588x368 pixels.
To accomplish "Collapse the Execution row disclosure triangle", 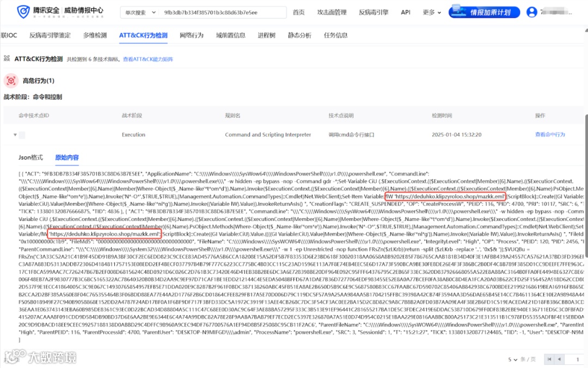I will click(x=15, y=135).
